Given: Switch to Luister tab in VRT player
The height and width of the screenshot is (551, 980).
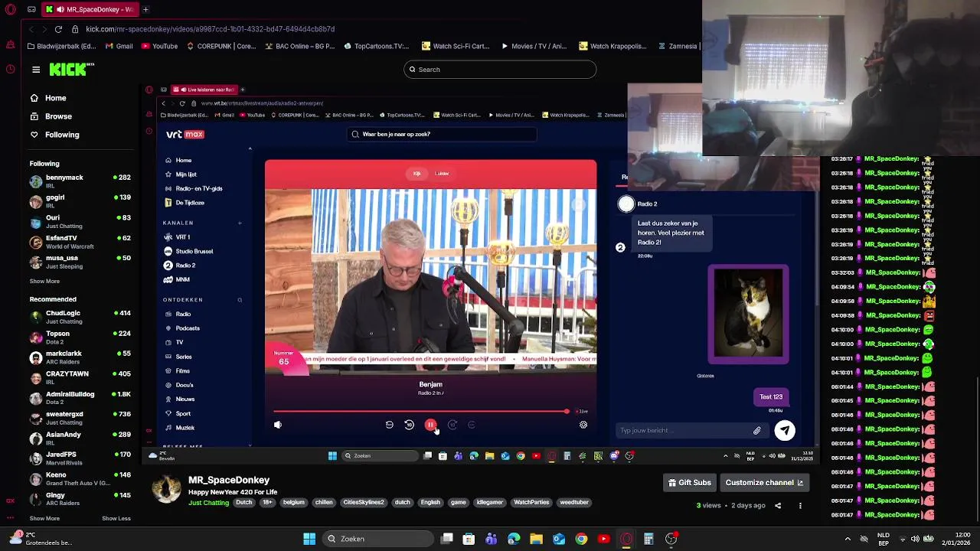Looking at the screenshot, I should (x=442, y=174).
